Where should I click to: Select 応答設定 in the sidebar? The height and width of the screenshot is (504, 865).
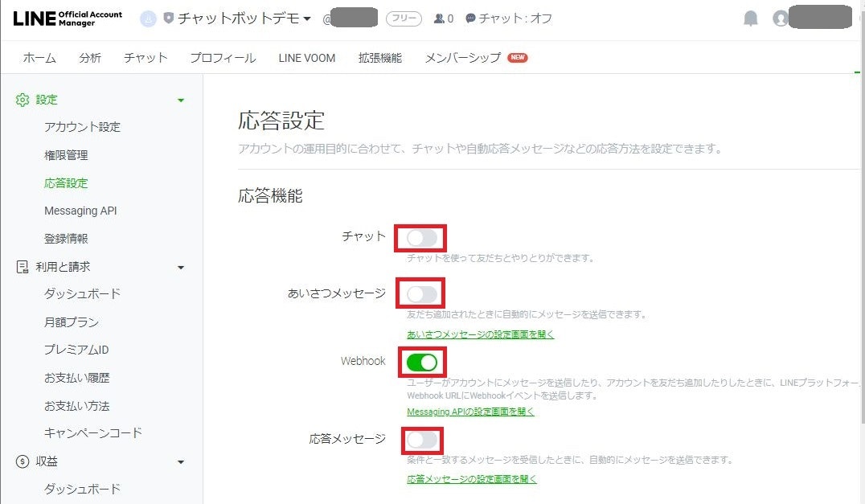tap(66, 183)
